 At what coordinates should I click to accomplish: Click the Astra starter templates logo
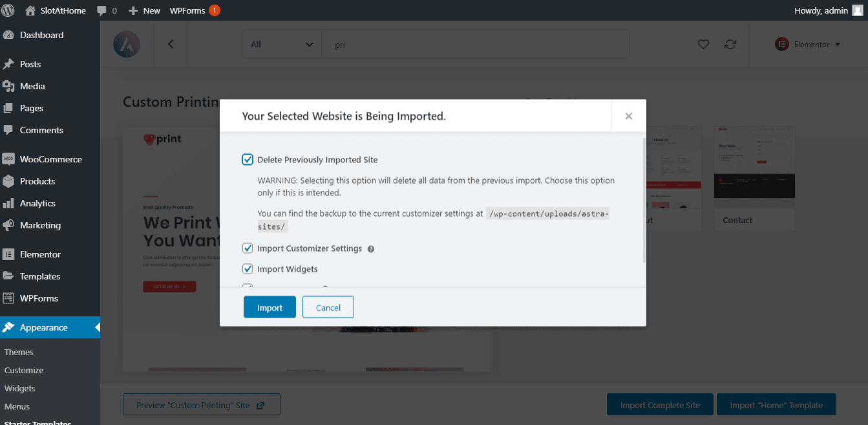point(127,45)
